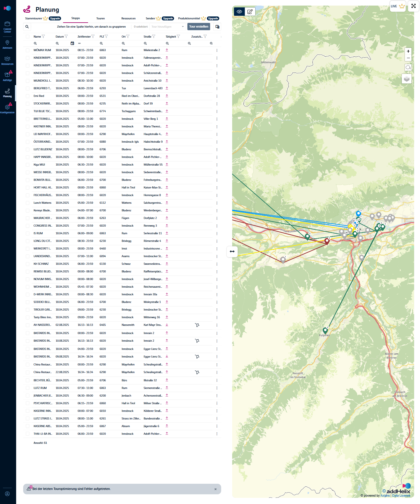Click the 'Tour erstellen' button
This screenshot has height=504, width=420.
198,27
